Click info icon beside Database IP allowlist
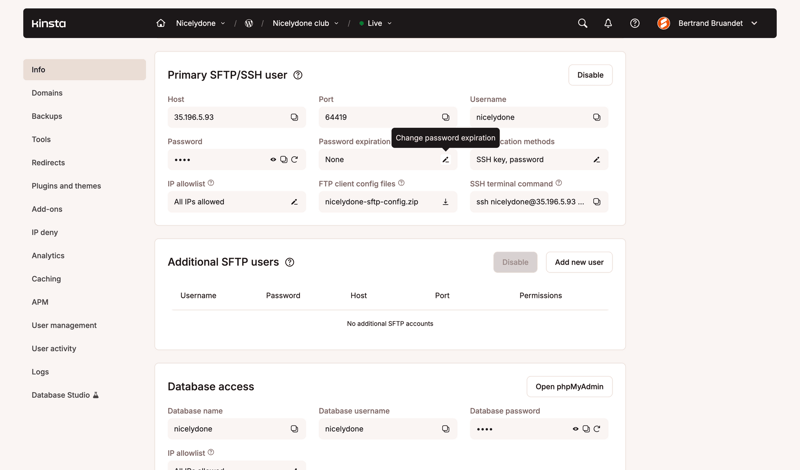 coord(211,452)
